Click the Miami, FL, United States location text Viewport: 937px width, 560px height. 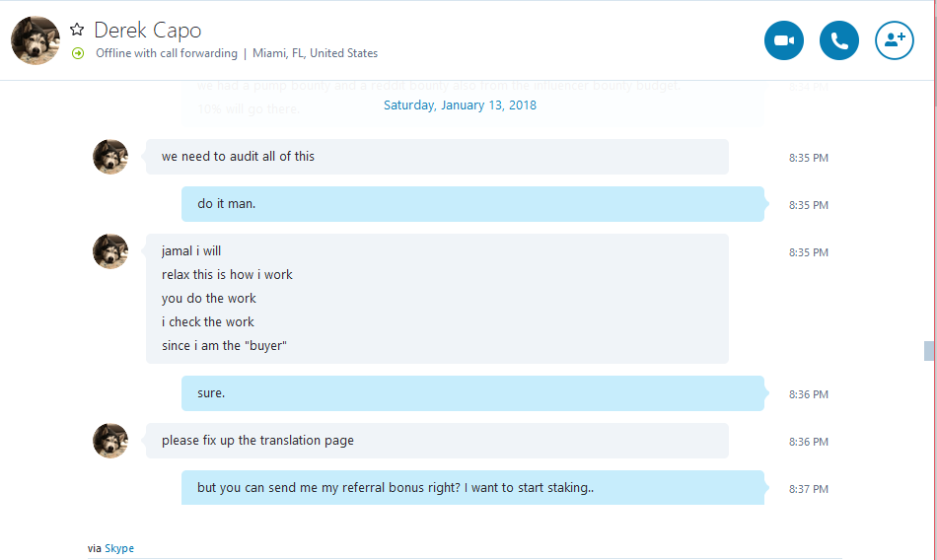315,53
